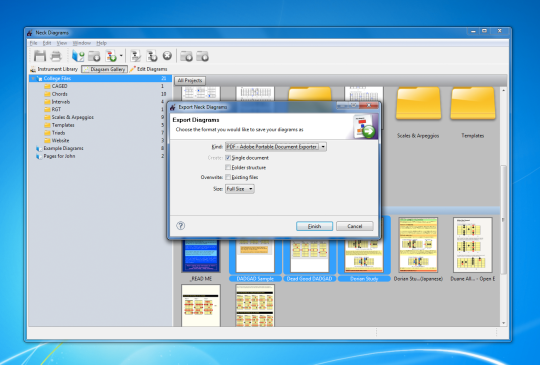Viewport: 540px width, 365px height.
Task: Select the DADGAD Sample thumbnail
Action: [x=255, y=257]
